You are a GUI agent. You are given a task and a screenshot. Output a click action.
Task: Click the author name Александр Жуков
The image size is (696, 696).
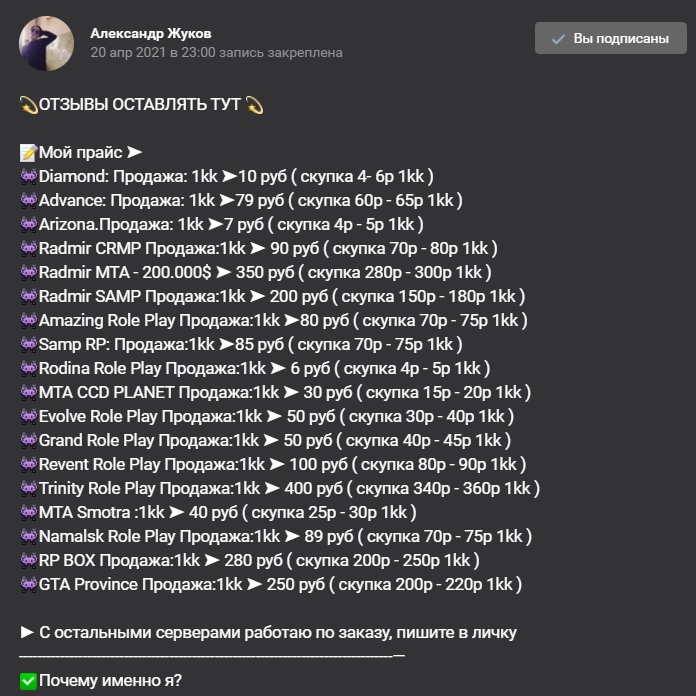point(150,33)
